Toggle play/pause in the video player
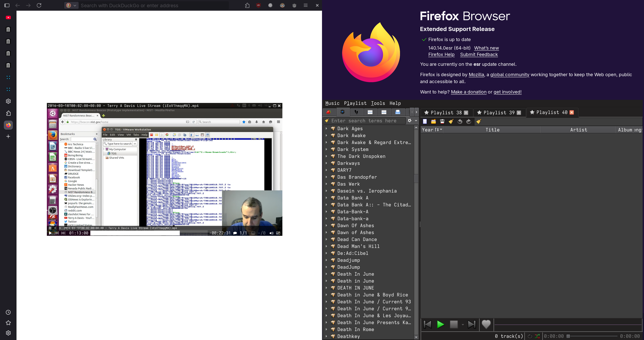The height and width of the screenshot is (340, 644). (x=50, y=233)
